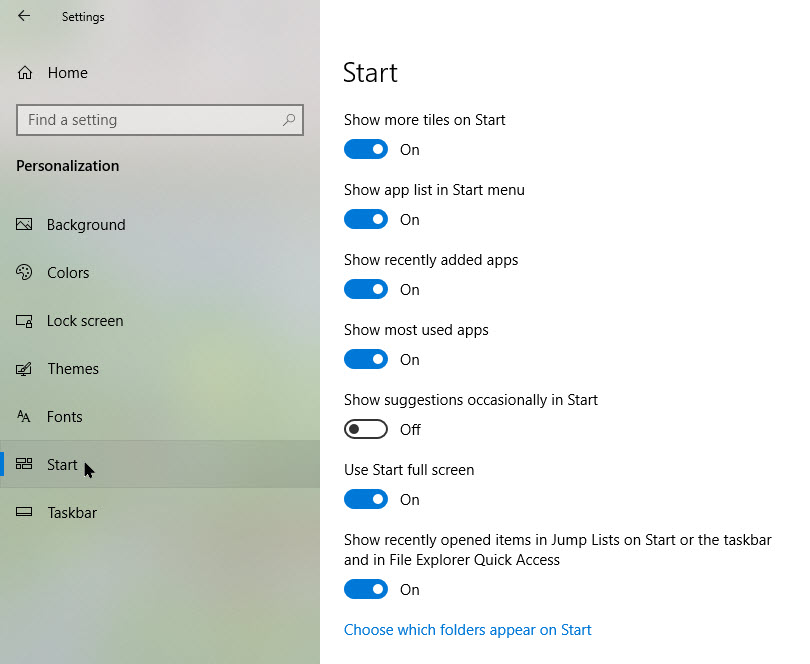This screenshot has height=664, width=810.
Task: Open Fonts settings
Action: [65, 416]
